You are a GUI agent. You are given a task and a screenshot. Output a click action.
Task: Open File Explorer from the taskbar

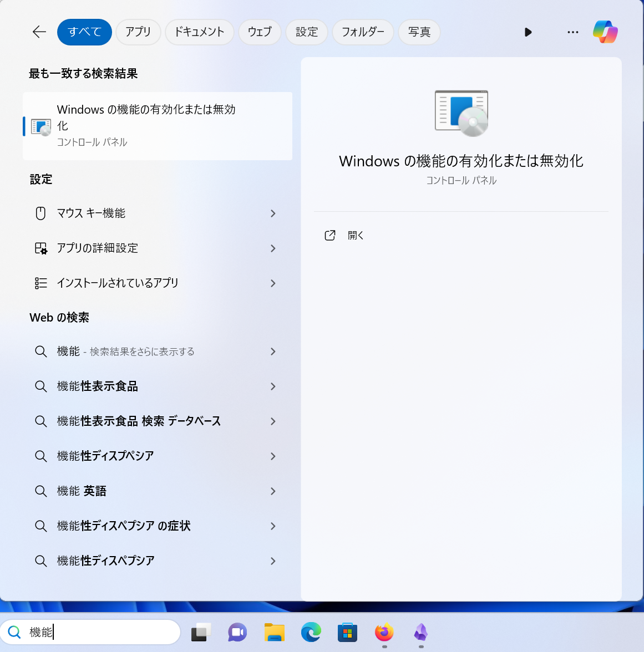[275, 633]
